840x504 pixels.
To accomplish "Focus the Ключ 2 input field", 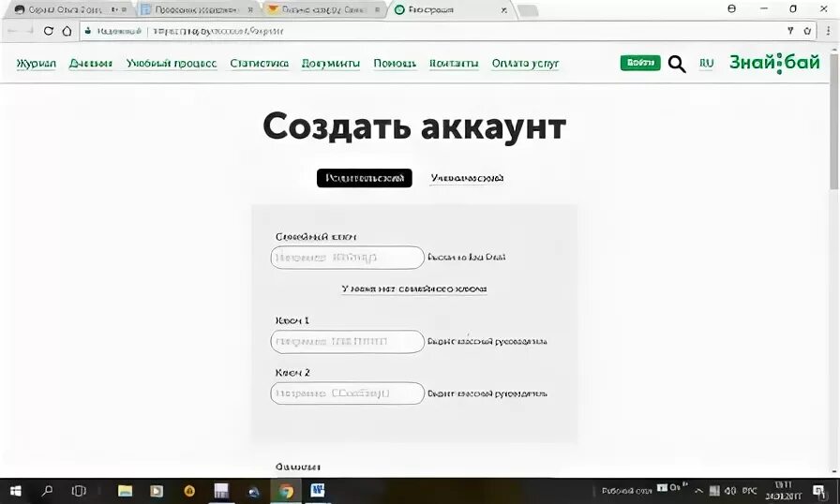I will (347, 393).
